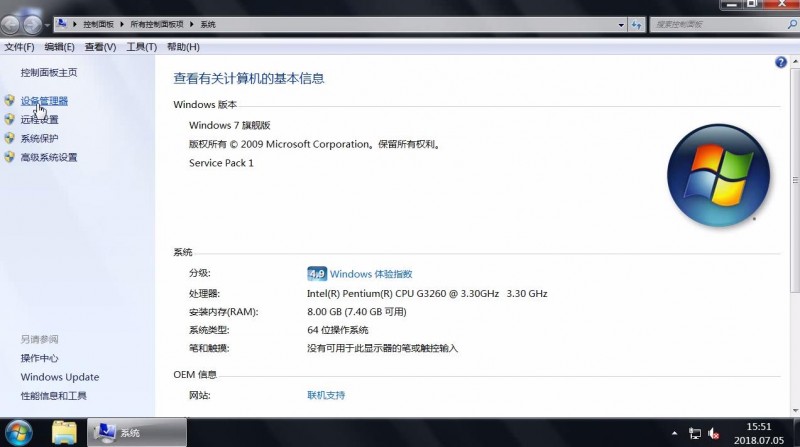
Task: Go forward with the Forward arrow button
Action: pyautogui.click(x=32, y=24)
